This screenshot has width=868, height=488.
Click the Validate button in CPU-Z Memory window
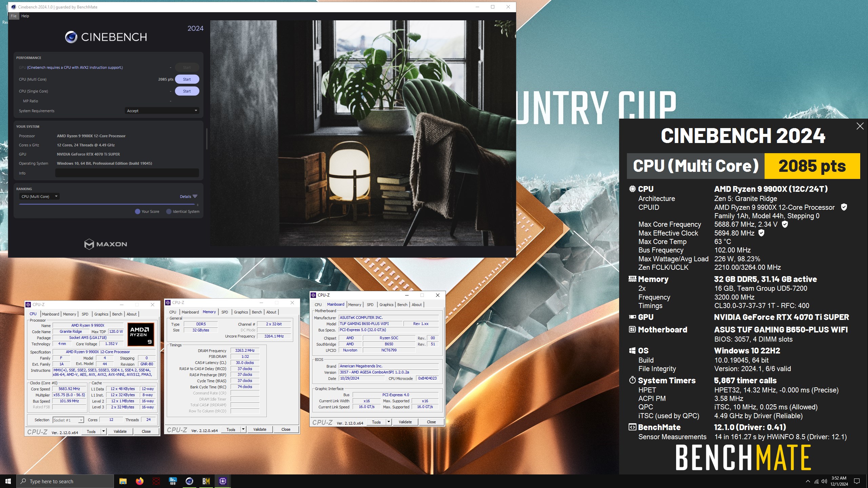tap(260, 429)
